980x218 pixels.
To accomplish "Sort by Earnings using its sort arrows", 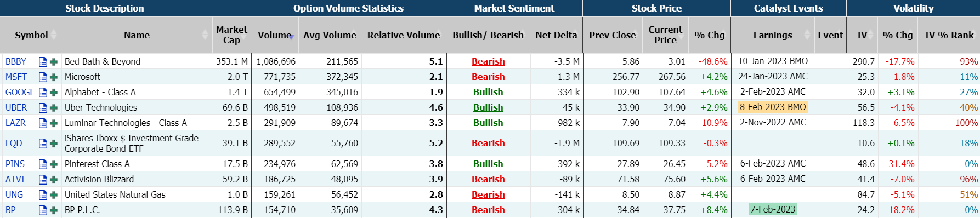I will tap(807, 35).
